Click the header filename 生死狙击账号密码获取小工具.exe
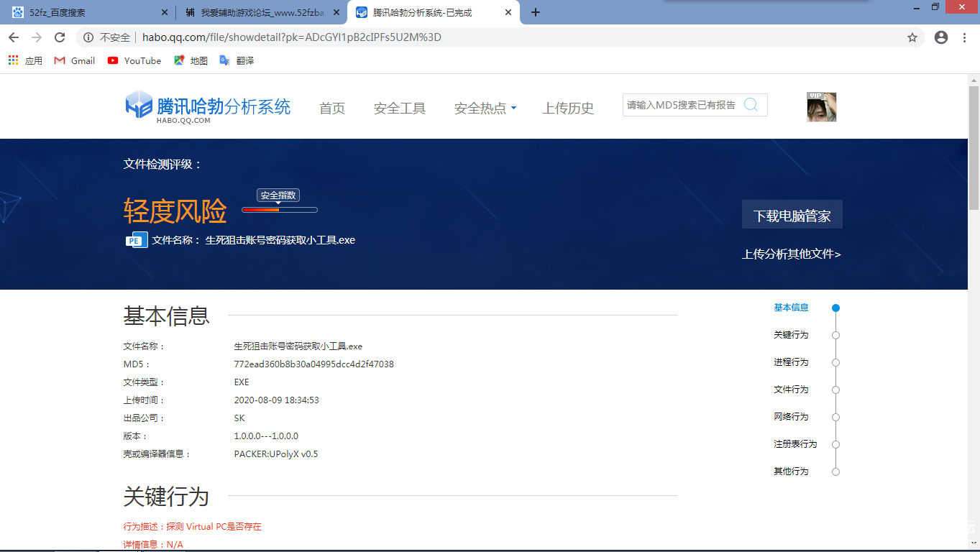Screen dimensions: 980x552 (x=280, y=240)
